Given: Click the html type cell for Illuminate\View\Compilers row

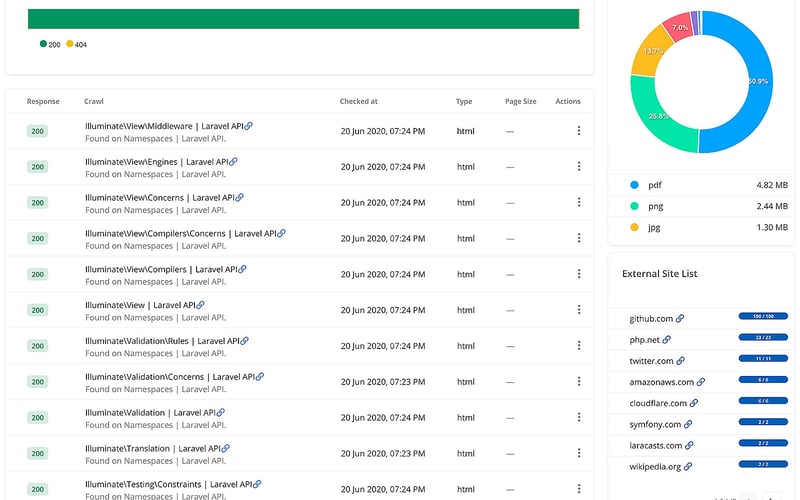Looking at the screenshot, I should point(465,274).
